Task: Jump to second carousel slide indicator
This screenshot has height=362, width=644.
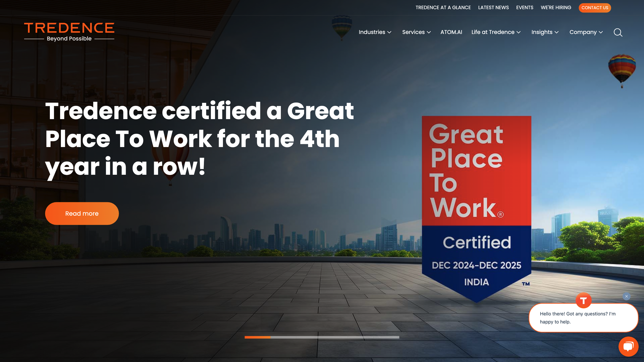Action: (x=283, y=337)
